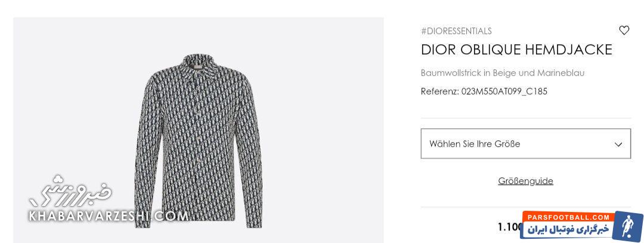Click the chevron arrow in size selector

[x=618, y=144]
